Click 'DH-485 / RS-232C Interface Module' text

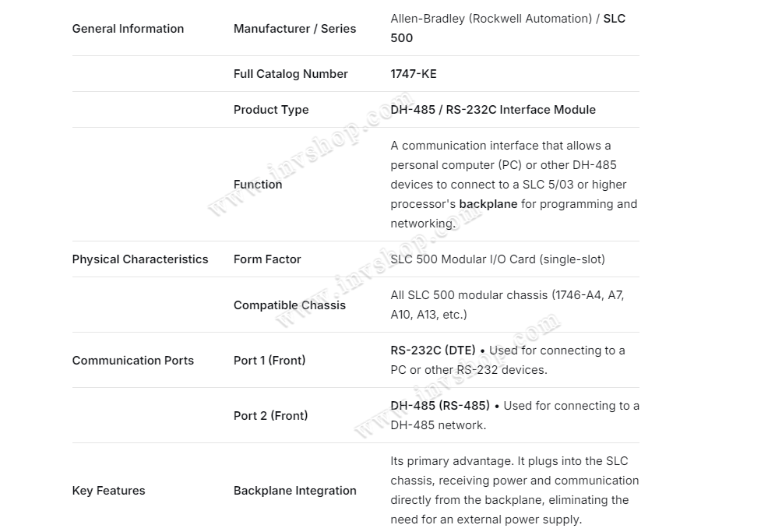[x=493, y=110]
